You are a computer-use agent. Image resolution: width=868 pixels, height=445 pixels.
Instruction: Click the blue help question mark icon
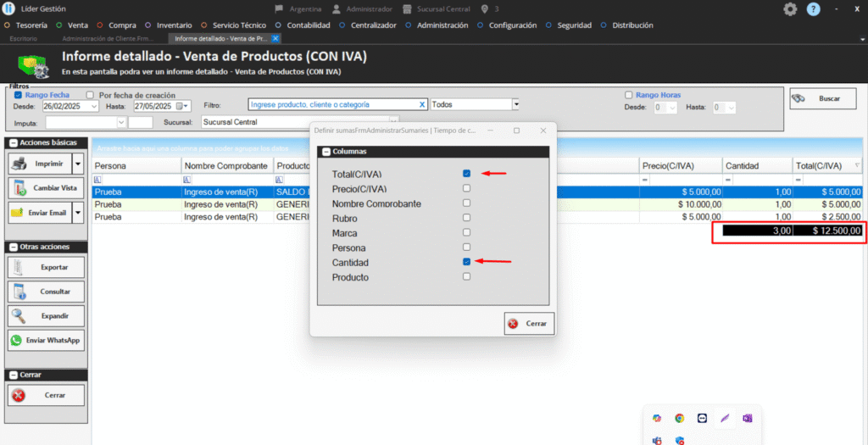[x=813, y=9]
